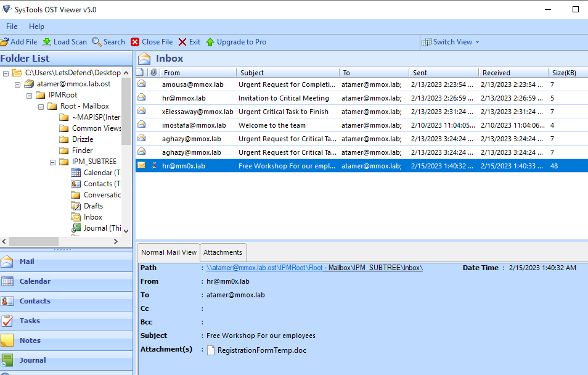The height and width of the screenshot is (375, 588).
Task: Switch to the Attachments tab
Action: pos(224,252)
